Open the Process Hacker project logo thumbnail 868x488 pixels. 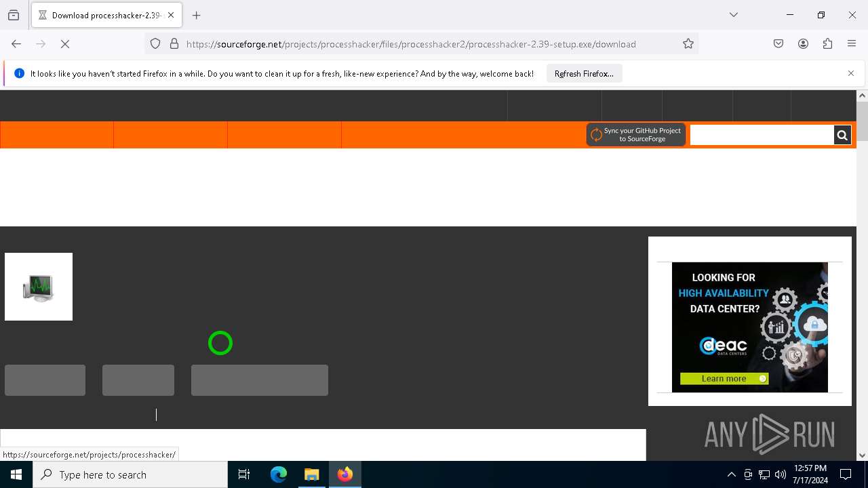click(39, 287)
